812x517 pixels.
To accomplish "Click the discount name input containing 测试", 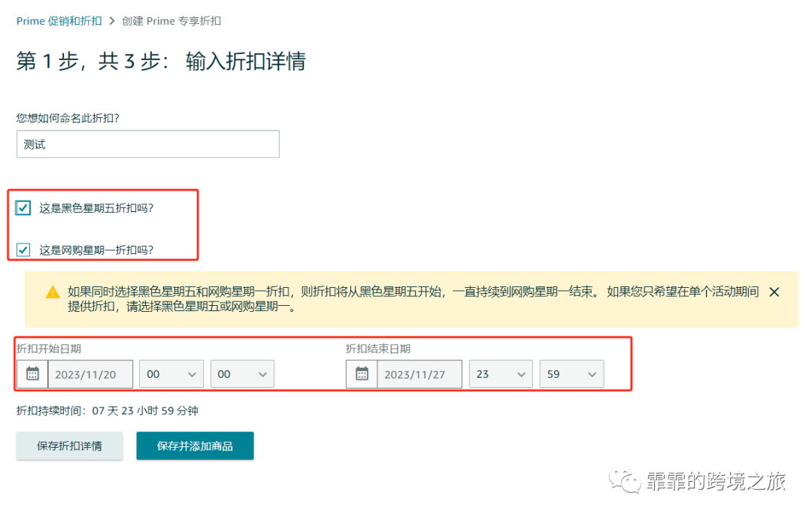I will point(148,144).
